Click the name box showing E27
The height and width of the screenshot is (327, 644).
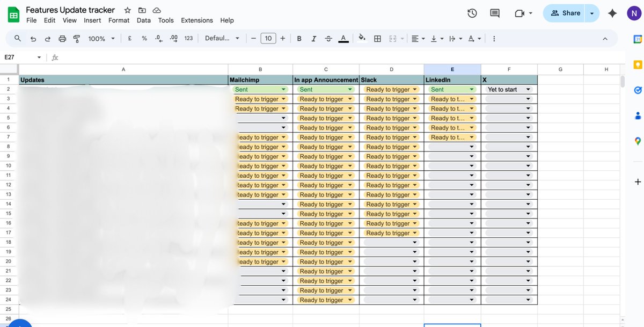tap(21, 57)
